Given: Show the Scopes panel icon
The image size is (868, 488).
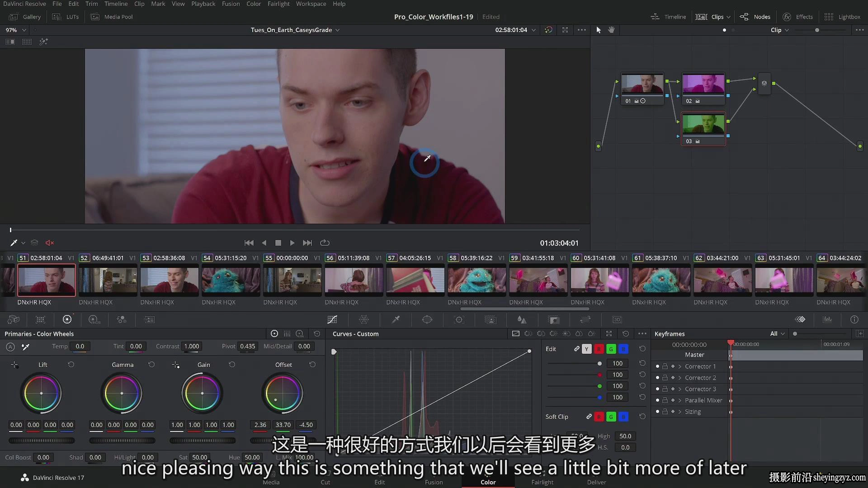Looking at the screenshot, I should pos(827,319).
